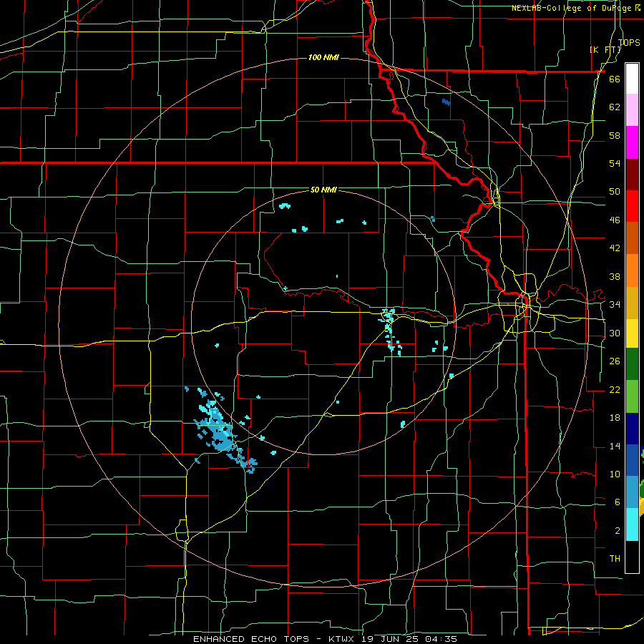644x644 pixels.
Task: Click the 22 legend value
Action: [615, 389]
